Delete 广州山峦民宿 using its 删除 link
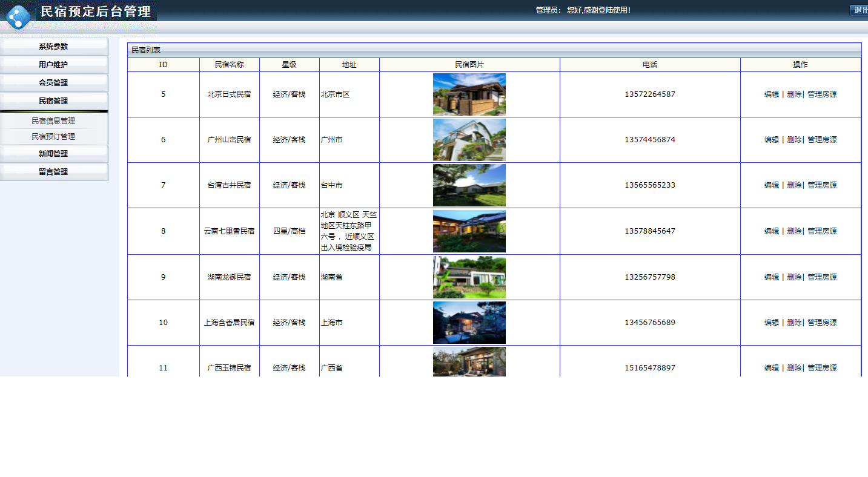The height and width of the screenshot is (477, 868). 793,139
